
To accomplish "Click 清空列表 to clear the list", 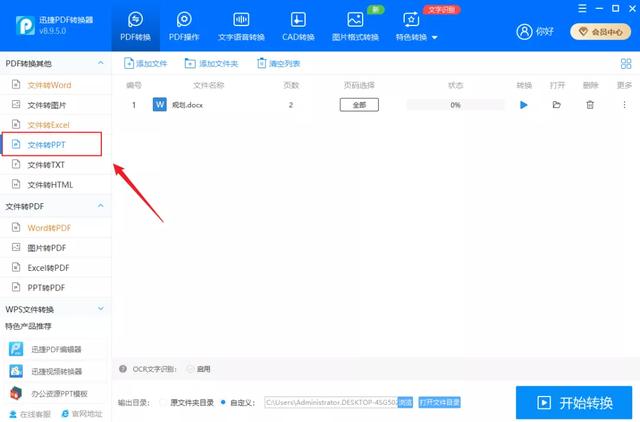I will [x=278, y=63].
